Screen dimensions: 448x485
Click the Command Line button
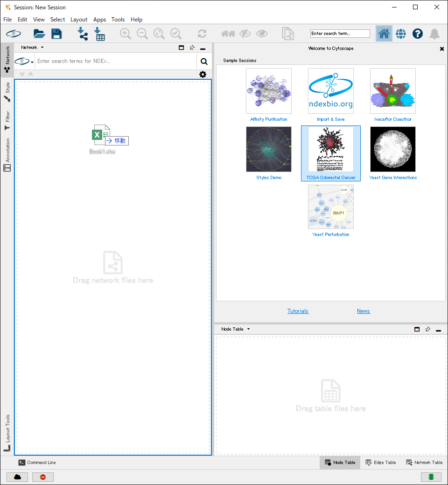(37, 463)
